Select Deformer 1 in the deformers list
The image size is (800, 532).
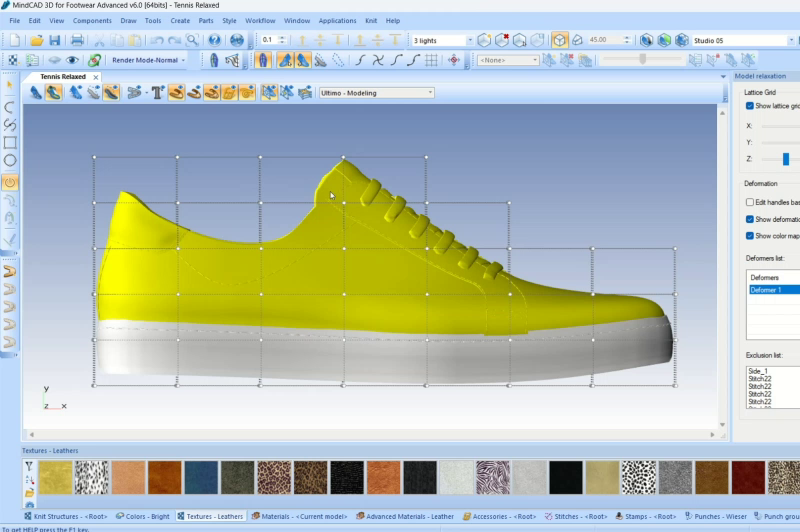click(773, 290)
